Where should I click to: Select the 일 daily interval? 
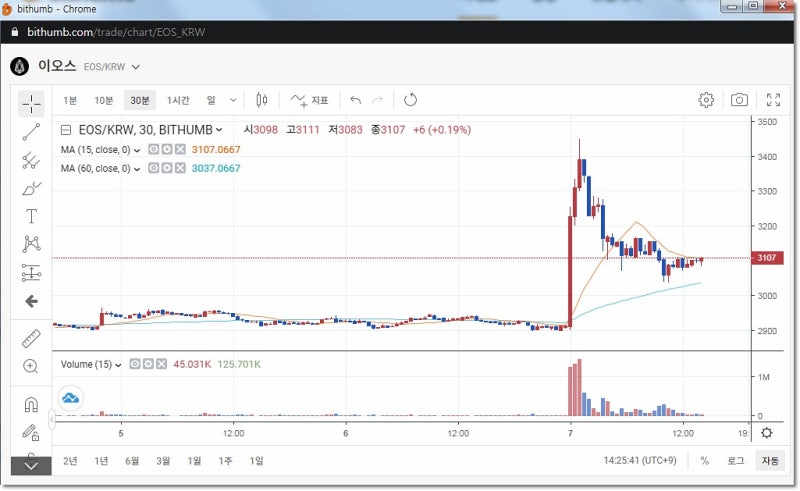[211, 100]
